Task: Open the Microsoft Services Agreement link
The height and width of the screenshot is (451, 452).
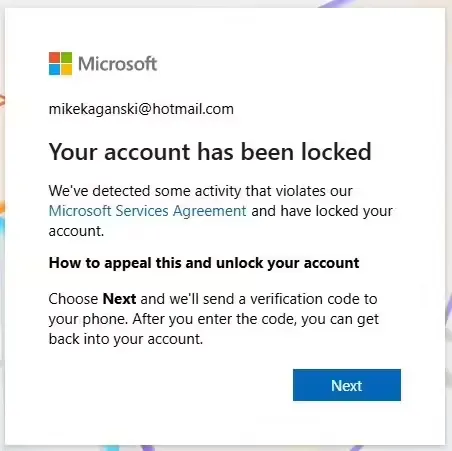Action: [x=147, y=211]
